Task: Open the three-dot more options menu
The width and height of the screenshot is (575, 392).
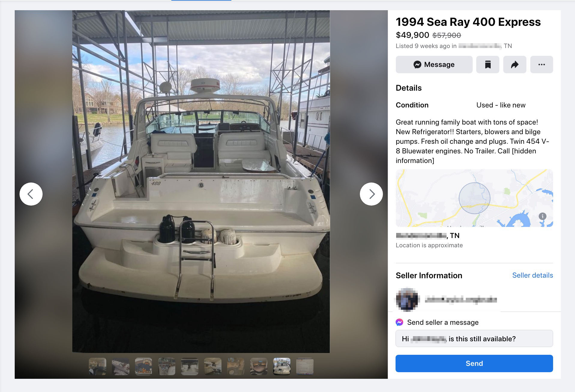Action: [x=541, y=65]
